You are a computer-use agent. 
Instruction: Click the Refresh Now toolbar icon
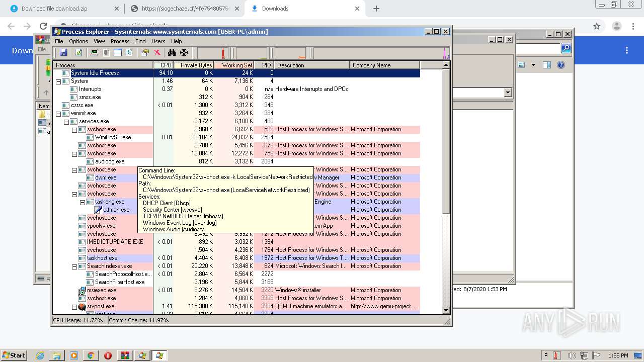[78, 53]
